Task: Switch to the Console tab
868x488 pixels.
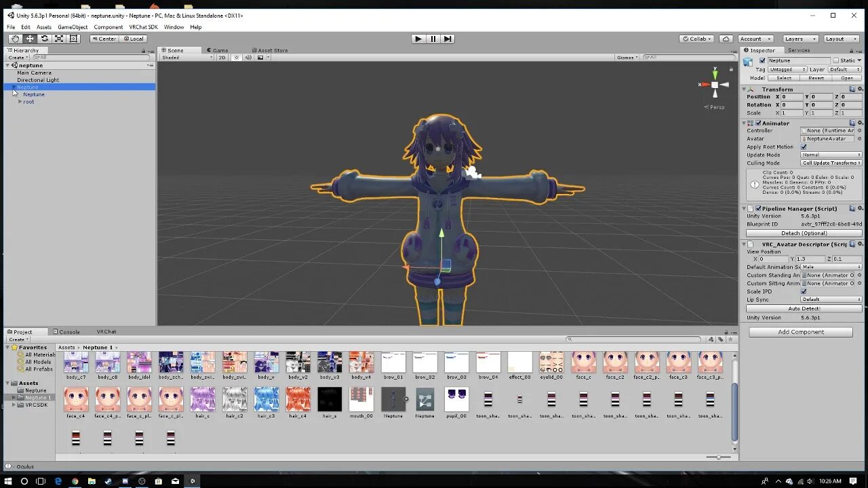Action: [x=66, y=331]
